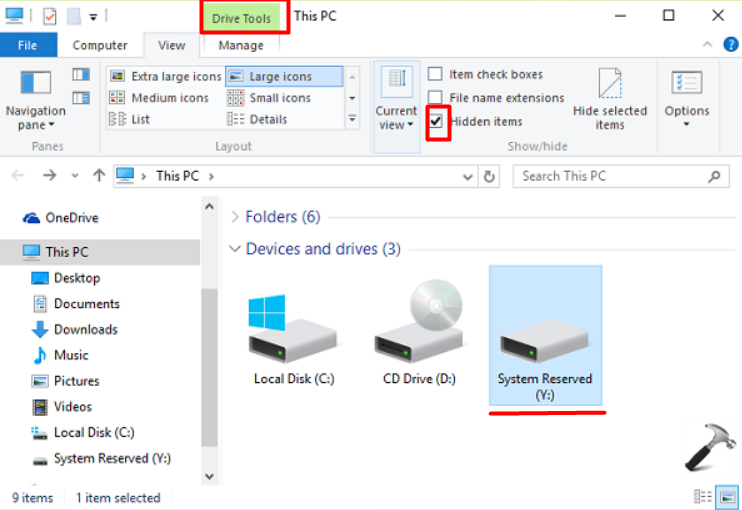Image resolution: width=742 pixels, height=510 pixels.
Task: Open folder Options
Action: point(687,100)
